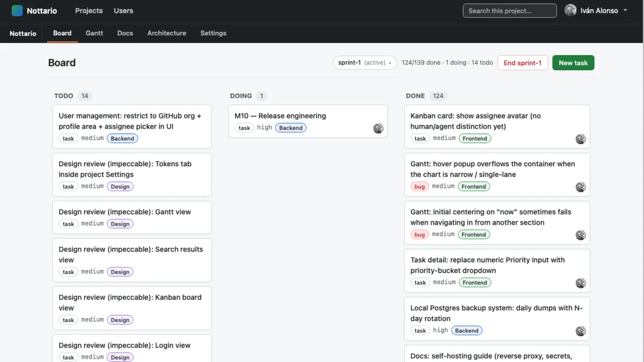
Task: Click assignee avatar on Kanban card avatar task
Action: pos(581,139)
